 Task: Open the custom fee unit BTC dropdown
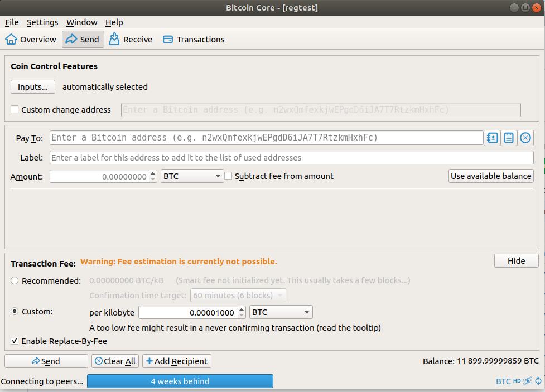click(281, 312)
